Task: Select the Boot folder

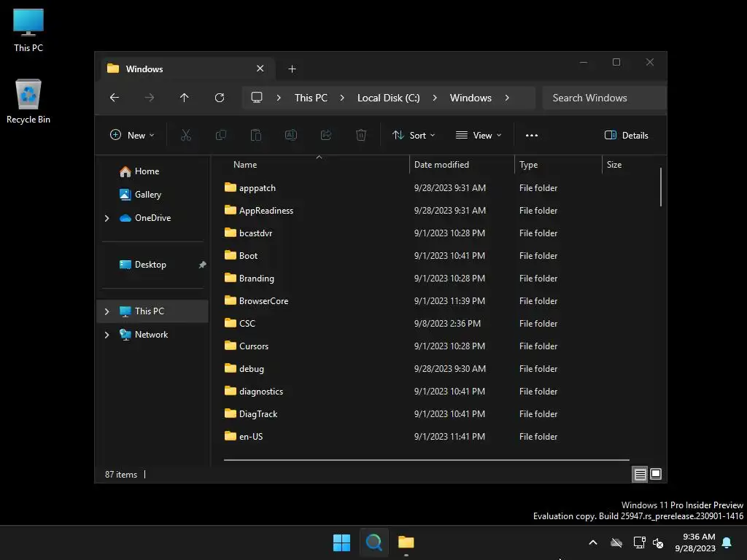Action: [x=248, y=256]
